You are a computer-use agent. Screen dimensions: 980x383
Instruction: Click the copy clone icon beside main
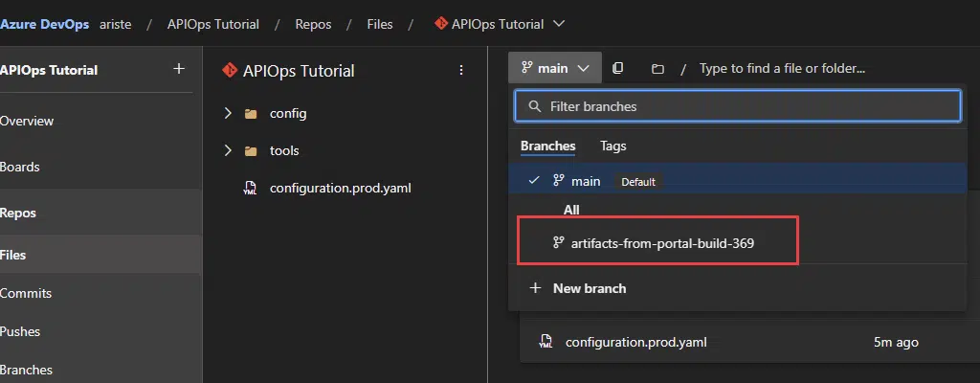(618, 68)
